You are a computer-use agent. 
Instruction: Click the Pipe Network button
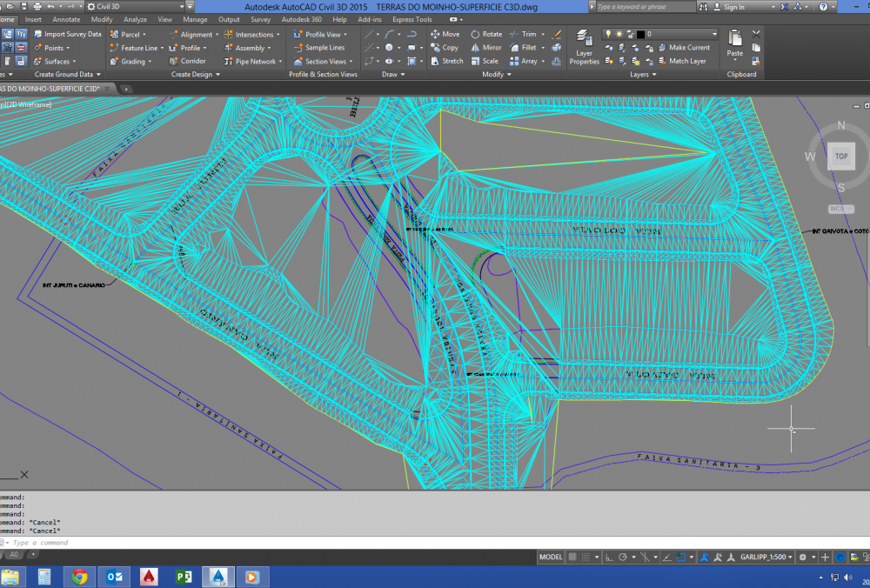[252, 61]
